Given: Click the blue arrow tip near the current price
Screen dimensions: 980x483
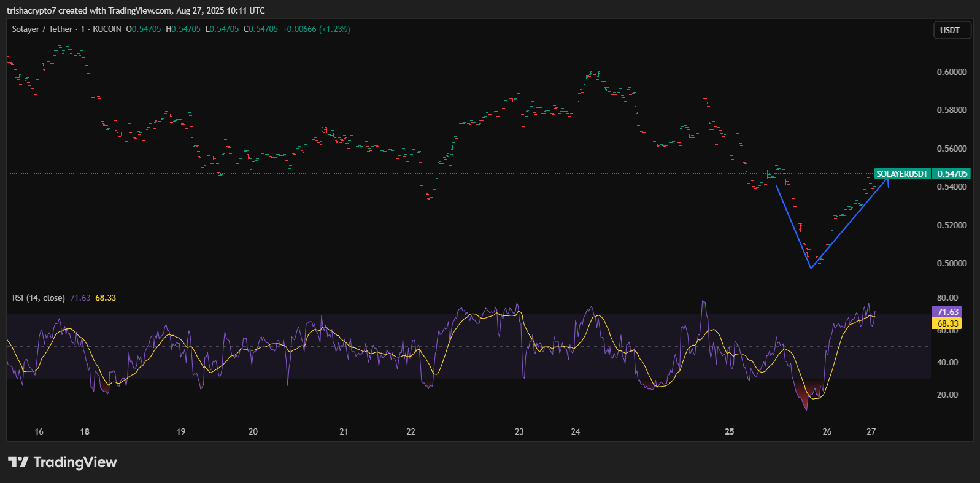Looking at the screenshot, I should point(887,179).
